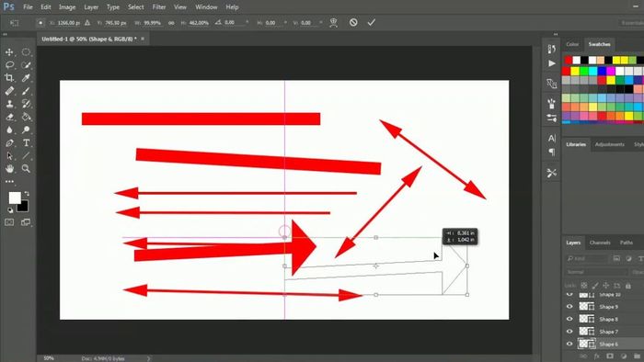Select the Zoom tool
This screenshot has width=644, height=362.
click(x=26, y=168)
